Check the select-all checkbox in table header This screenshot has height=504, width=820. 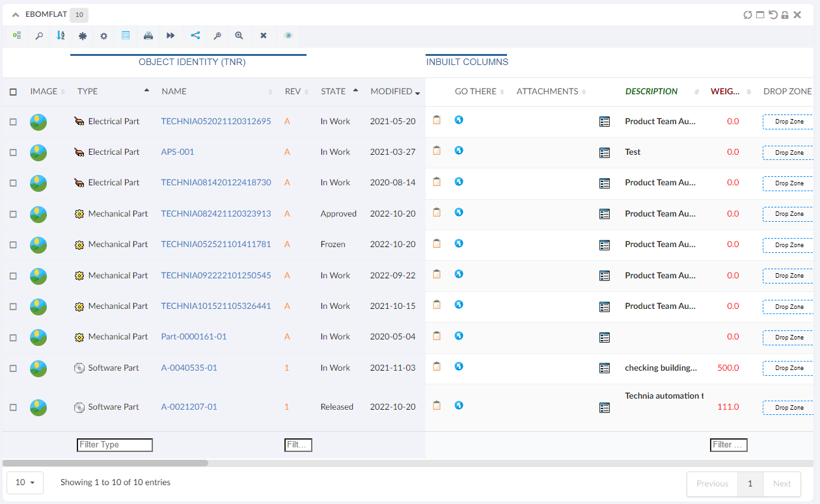pos(13,92)
